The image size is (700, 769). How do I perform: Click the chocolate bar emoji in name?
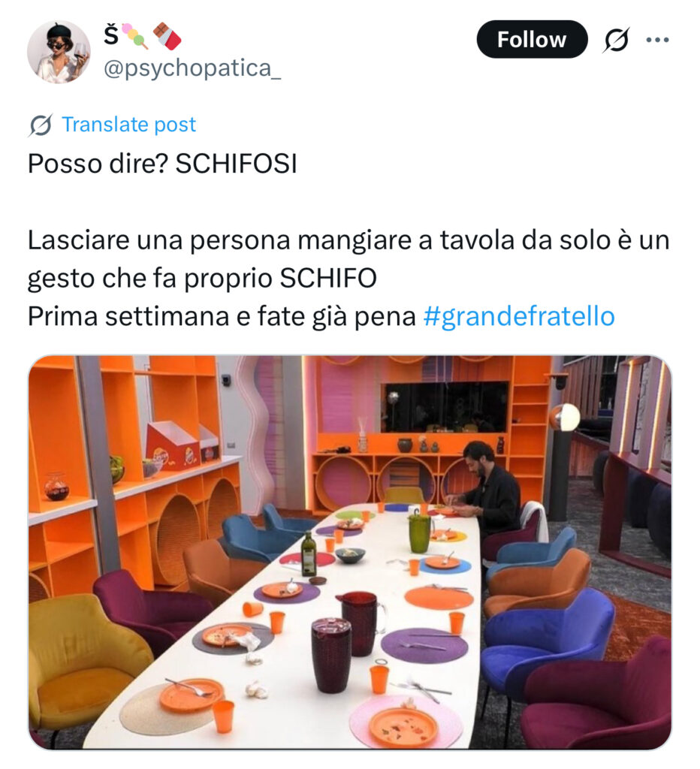coord(167,36)
